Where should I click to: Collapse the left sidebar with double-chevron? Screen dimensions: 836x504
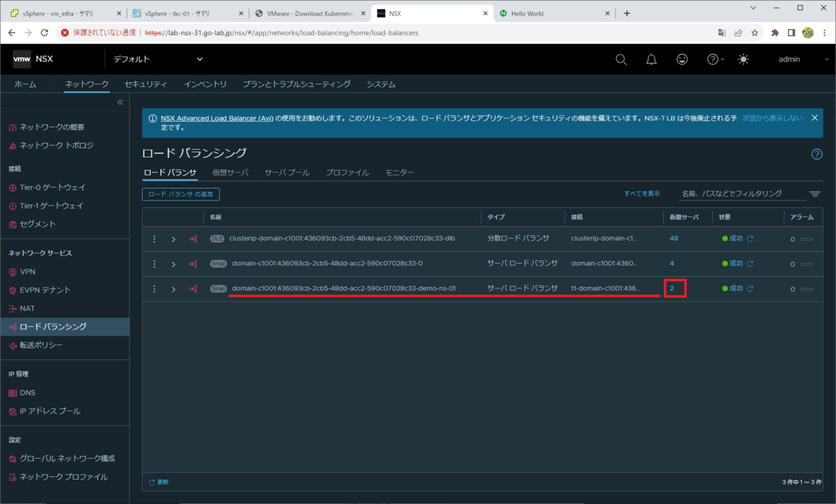point(120,102)
